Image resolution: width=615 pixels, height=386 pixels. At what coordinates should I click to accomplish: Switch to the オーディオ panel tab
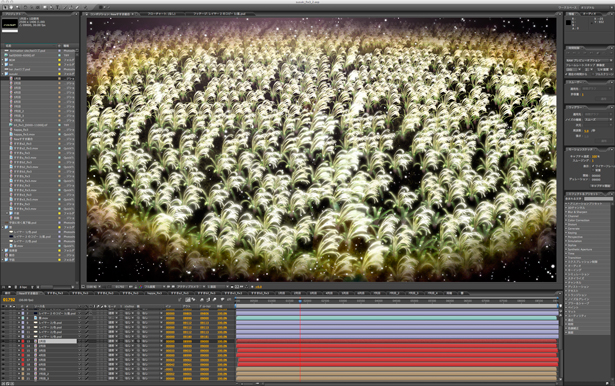point(590,14)
